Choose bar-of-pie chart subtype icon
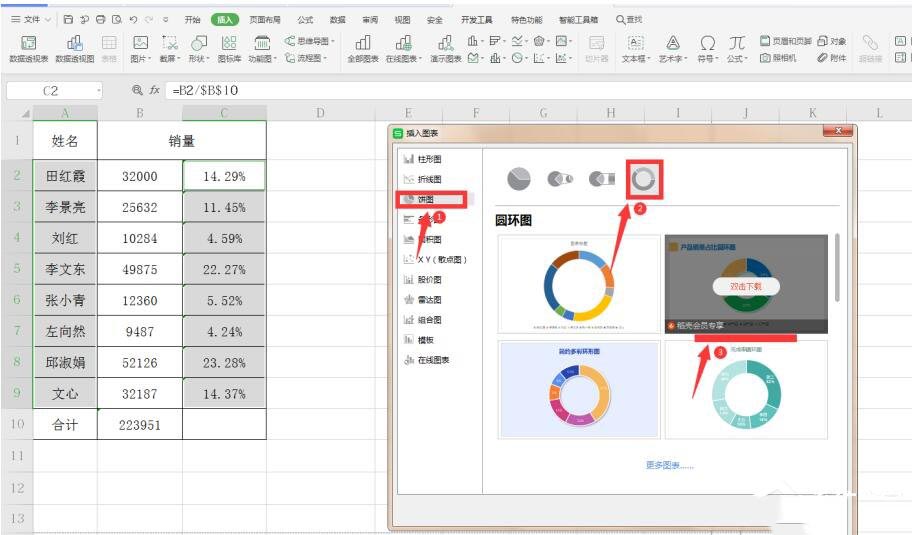Image resolution: width=912 pixels, height=535 pixels. pyautogui.click(x=601, y=179)
